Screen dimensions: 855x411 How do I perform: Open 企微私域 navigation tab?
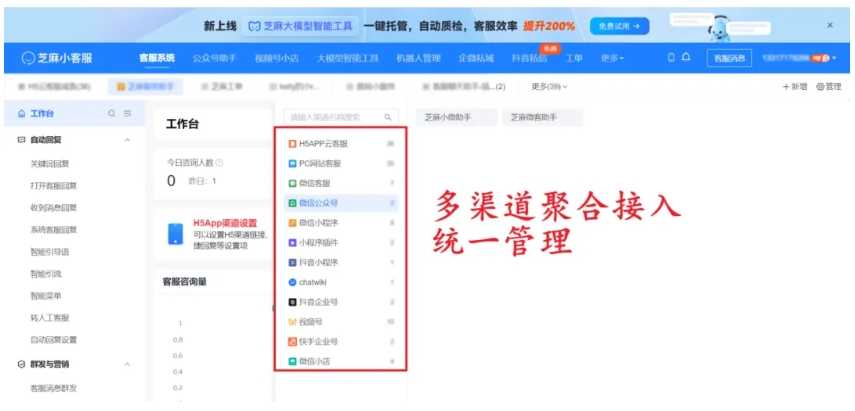pyautogui.click(x=476, y=58)
